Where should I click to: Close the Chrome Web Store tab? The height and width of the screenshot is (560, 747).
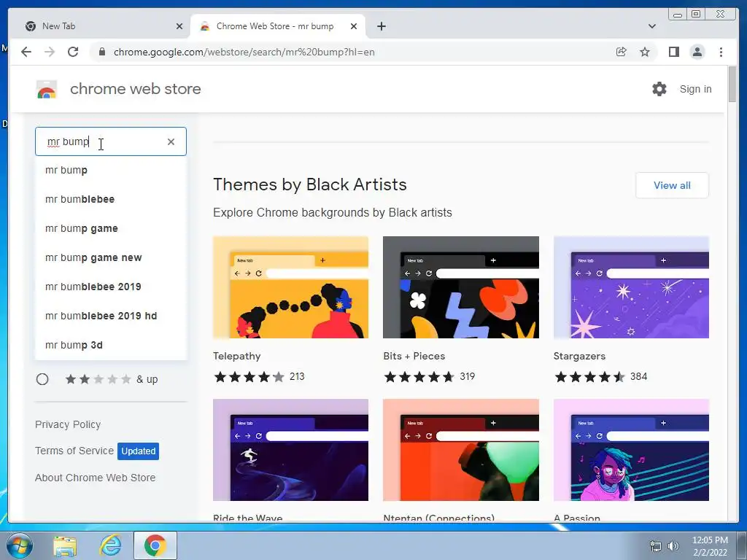(x=354, y=26)
